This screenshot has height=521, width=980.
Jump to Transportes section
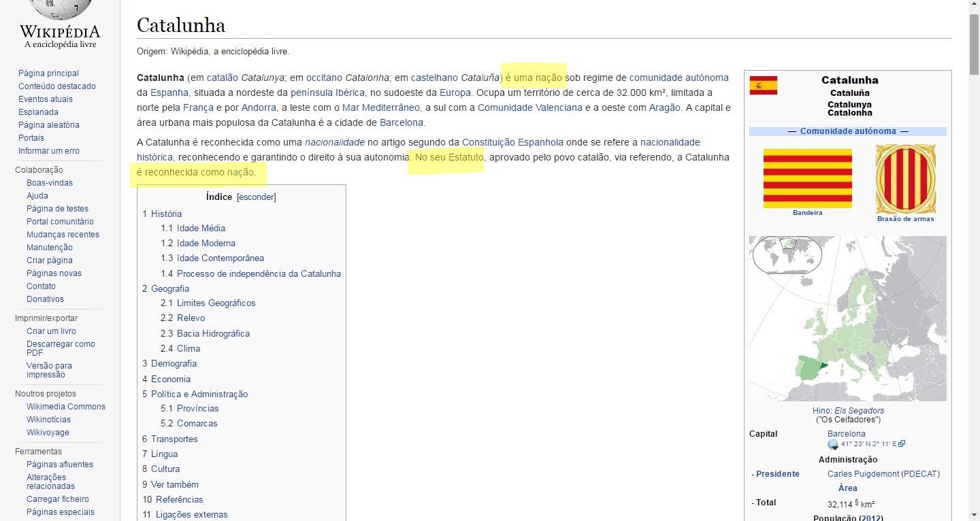(x=174, y=439)
